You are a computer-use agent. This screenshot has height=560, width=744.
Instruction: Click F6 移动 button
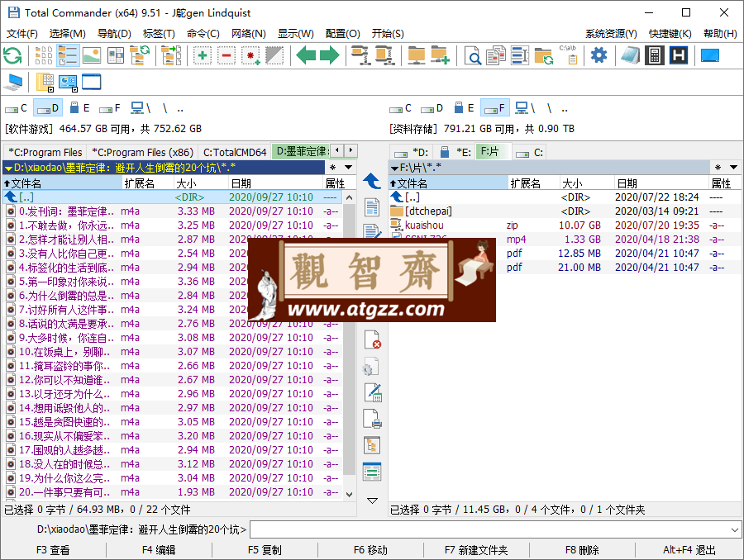click(370, 550)
